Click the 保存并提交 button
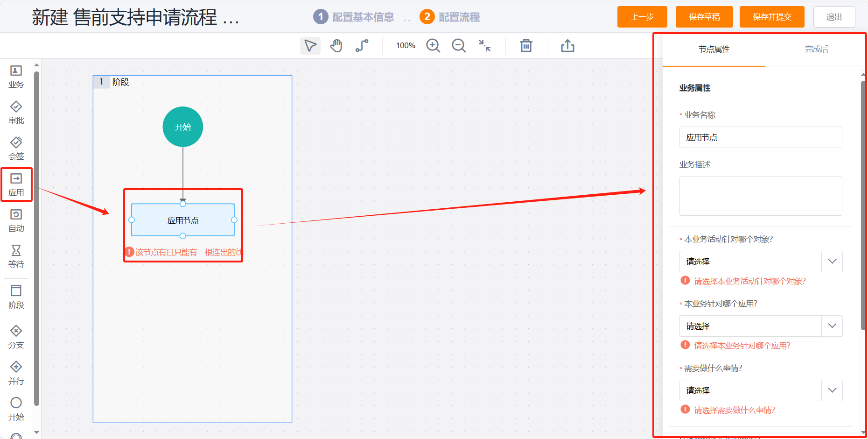 [x=772, y=17]
